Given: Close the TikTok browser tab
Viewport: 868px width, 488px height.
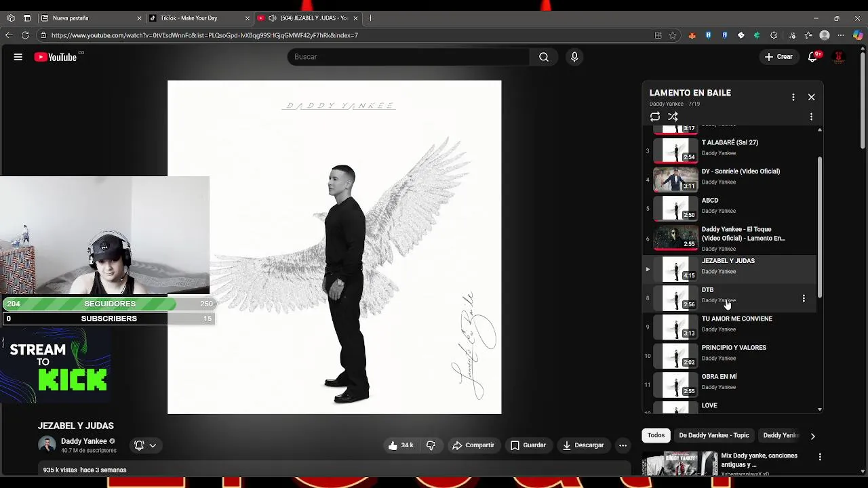Looking at the screenshot, I should pos(248,18).
